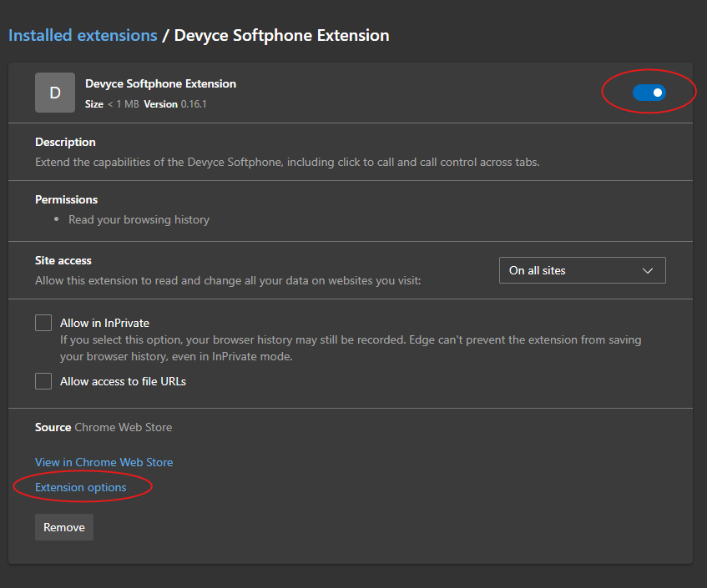Open View in Chrome Web Store link

(104, 462)
